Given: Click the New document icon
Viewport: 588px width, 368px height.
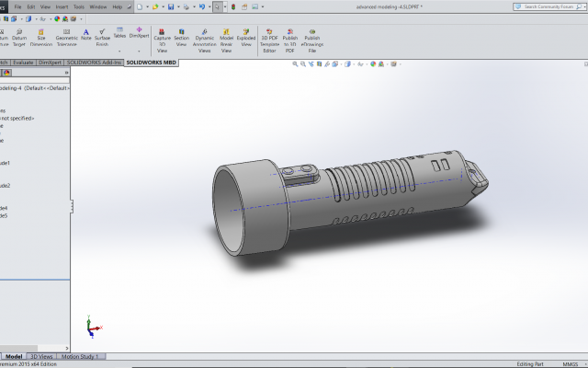Looking at the screenshot, I should (140, 6).
